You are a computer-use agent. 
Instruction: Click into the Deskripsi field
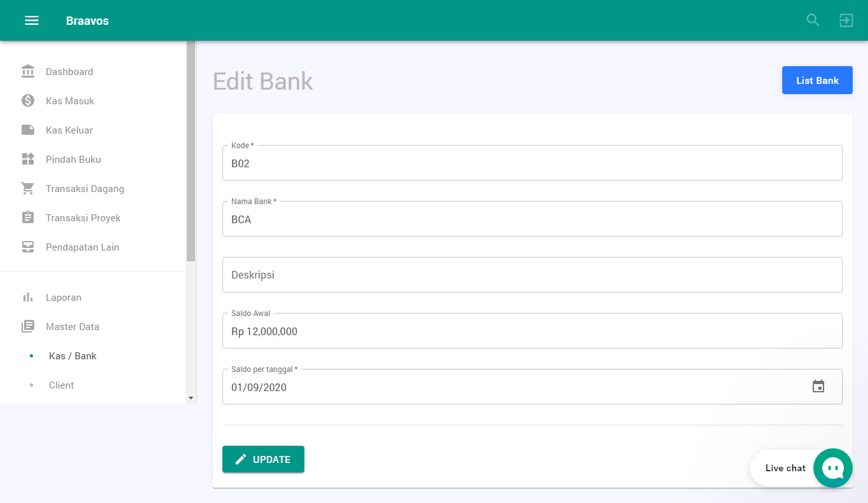532,275
